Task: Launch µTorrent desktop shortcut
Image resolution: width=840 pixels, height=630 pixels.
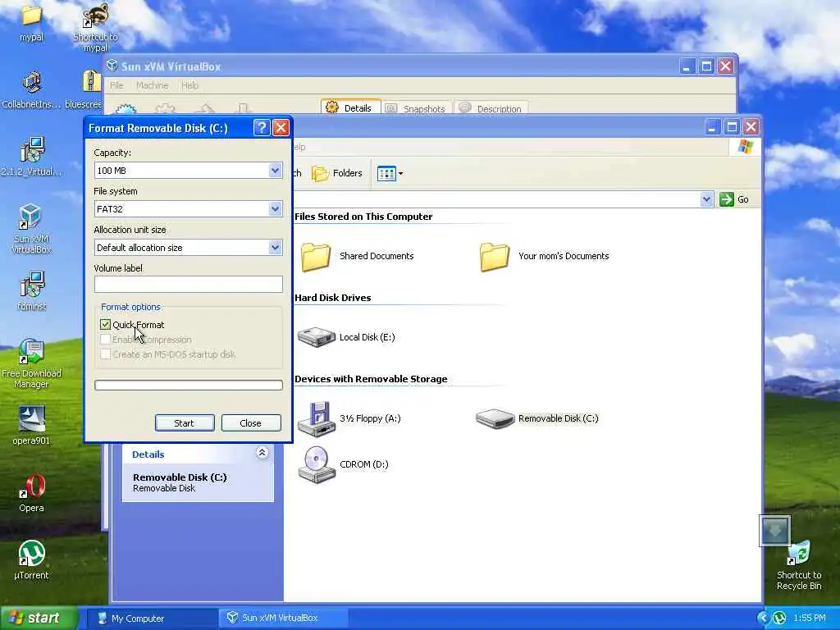Action: pos(31,561)
